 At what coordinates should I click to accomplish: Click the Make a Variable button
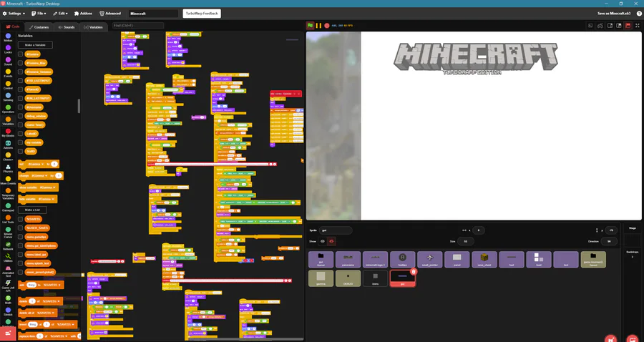(35, 45)
